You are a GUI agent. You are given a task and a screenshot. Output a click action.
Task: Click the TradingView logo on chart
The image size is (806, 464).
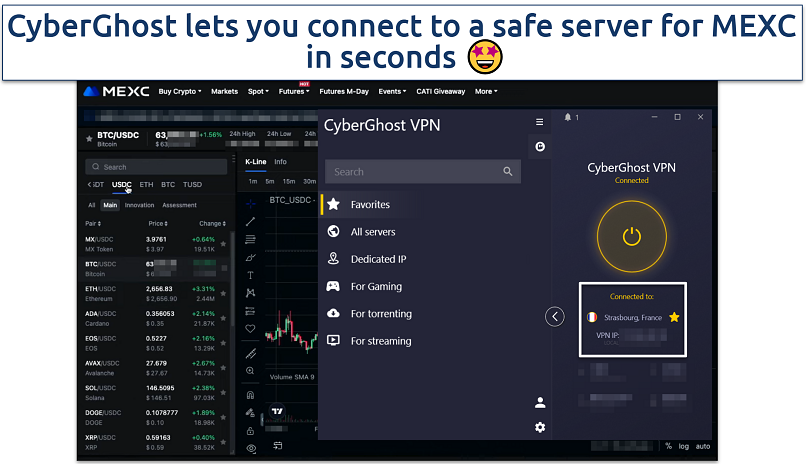point(277,411)
